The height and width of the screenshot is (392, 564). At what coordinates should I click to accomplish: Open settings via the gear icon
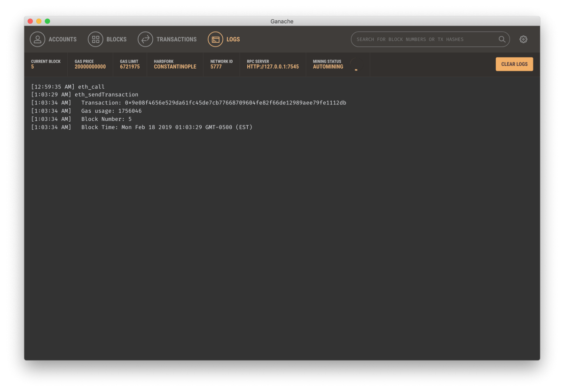click(523, 39)
